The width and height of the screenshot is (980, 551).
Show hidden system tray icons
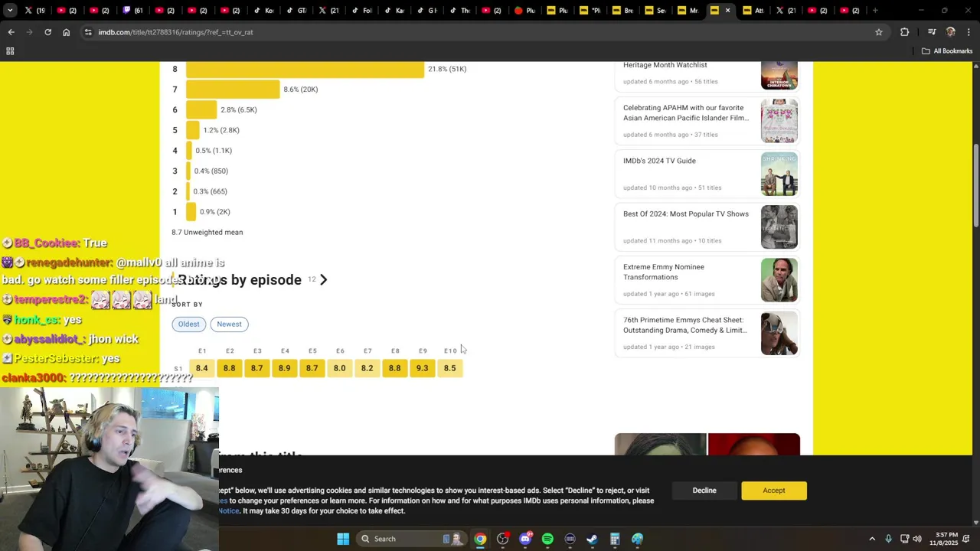coord(871,539)
